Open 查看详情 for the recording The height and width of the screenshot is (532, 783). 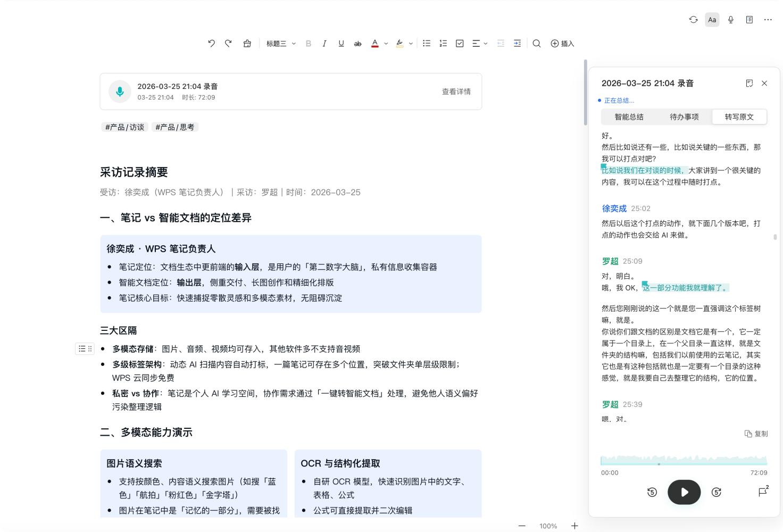click(455, 91)
